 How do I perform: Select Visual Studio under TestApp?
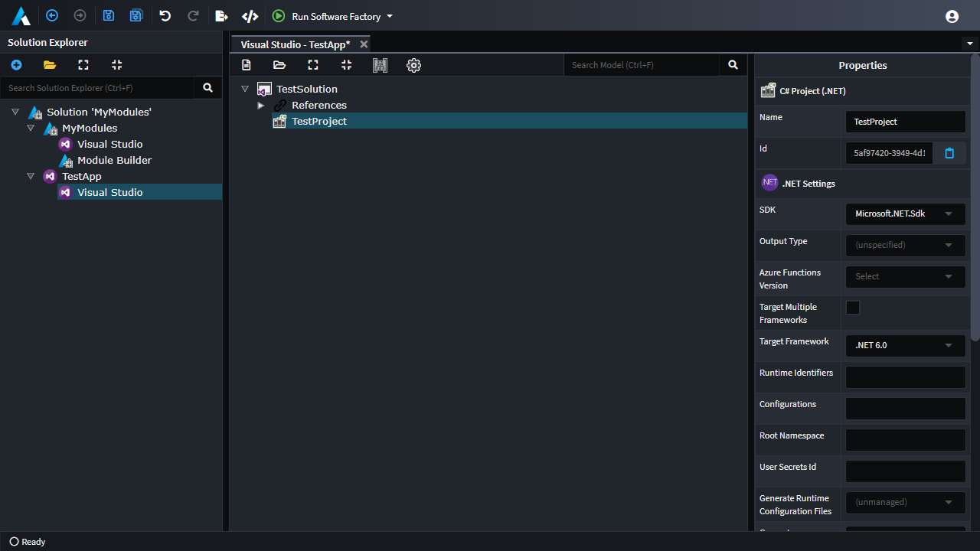(x=109, y=192)
